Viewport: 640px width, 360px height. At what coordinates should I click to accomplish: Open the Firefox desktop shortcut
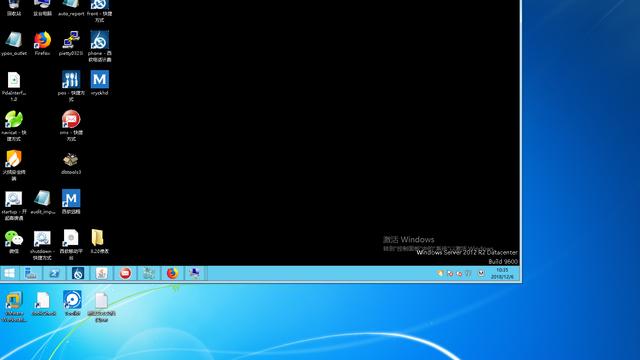(x=42, y=40)
